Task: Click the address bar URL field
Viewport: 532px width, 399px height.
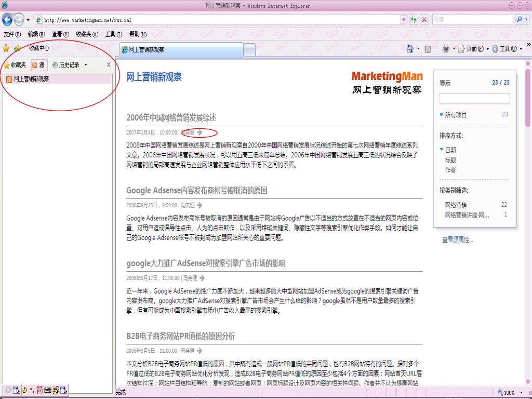Action: tap(217, 20)
